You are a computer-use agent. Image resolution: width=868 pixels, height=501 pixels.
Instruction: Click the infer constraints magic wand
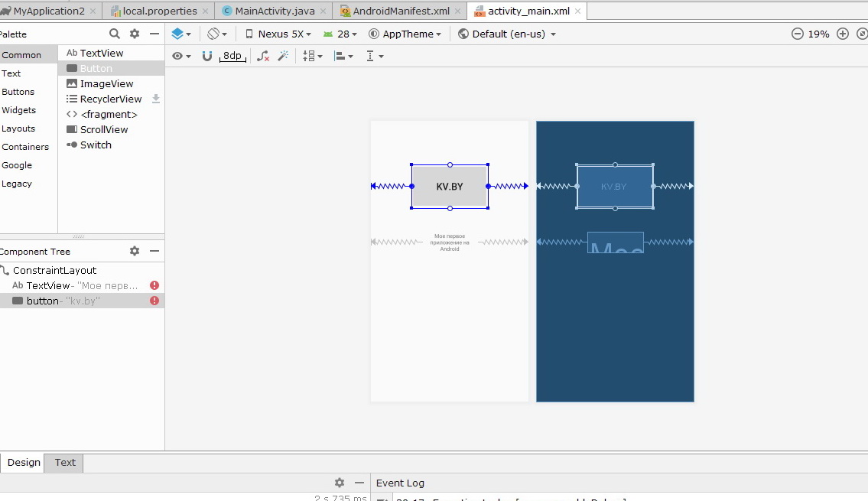pos(284,56)
